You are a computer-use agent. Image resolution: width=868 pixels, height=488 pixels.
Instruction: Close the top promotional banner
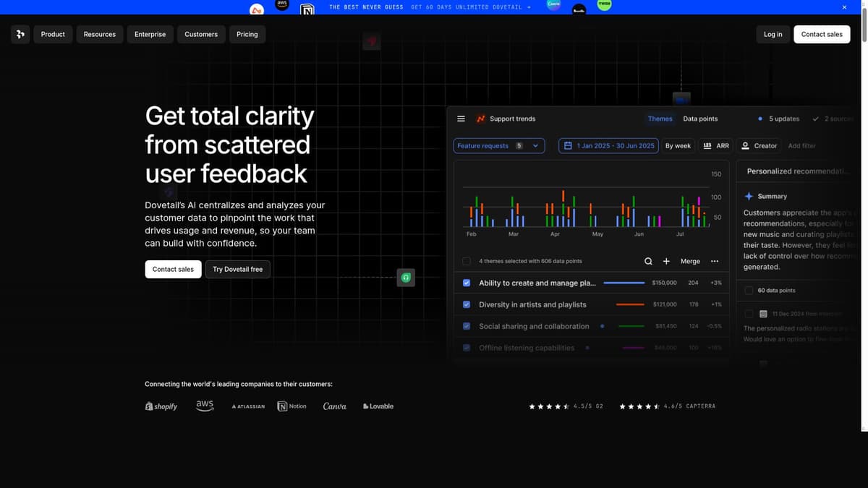[844, 7]
